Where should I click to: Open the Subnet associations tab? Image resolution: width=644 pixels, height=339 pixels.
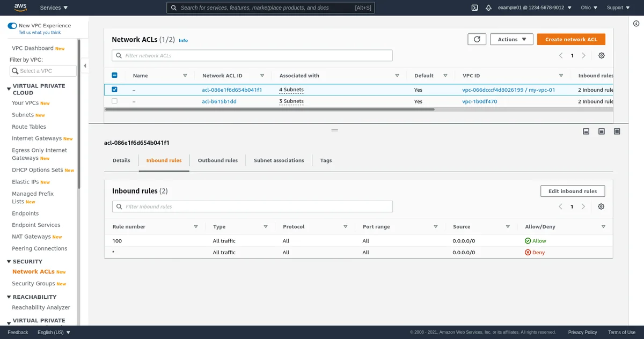279,160
